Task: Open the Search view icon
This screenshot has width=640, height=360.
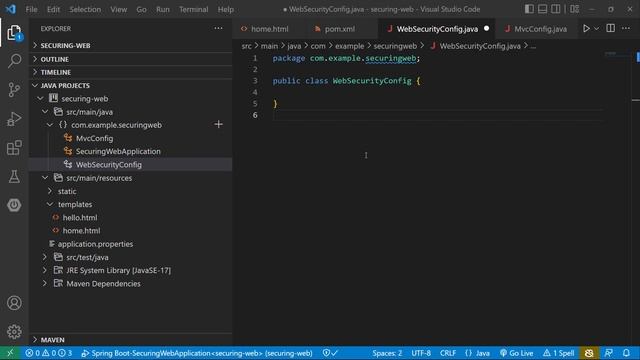Action: click(14, 61)
